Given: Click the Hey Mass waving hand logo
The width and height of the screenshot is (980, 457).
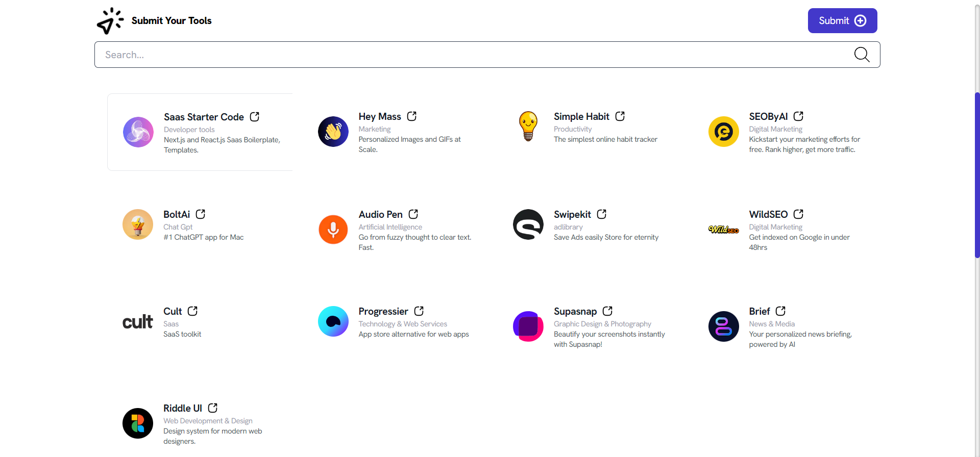Looking at the screenshot, I should tap(333, 132).
